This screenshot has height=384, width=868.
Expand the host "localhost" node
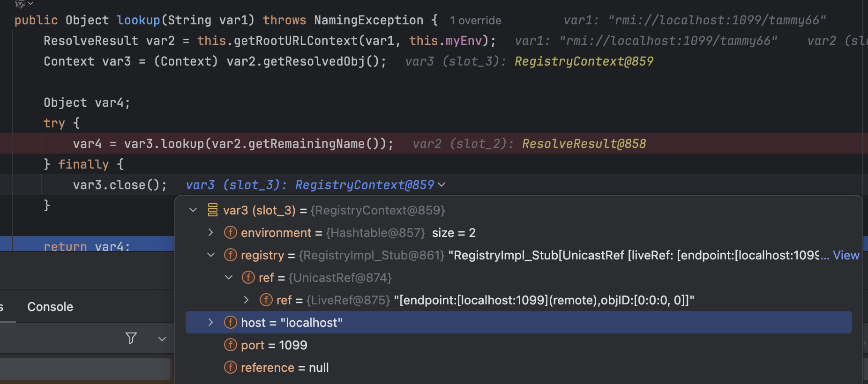(x=210, y=323)
